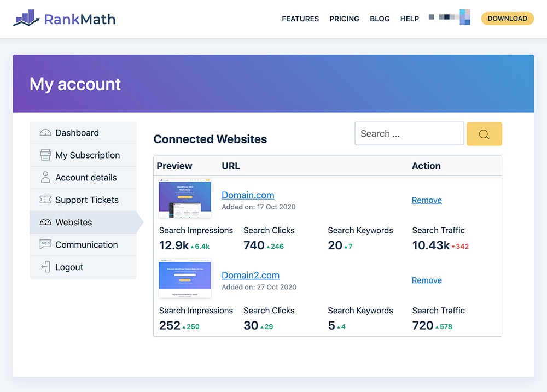547x392 pixels.
Task: Open Communication via the chat bubble icon
Action: coord(45,244)
